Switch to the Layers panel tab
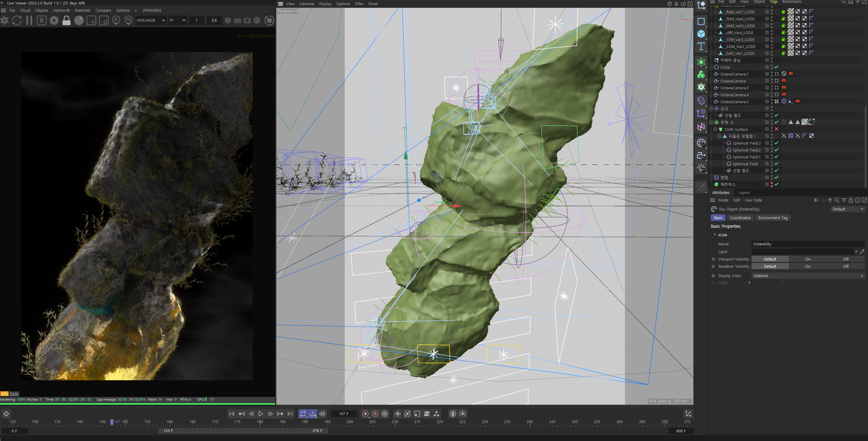This screenshot has width=868, height=441. click(744, 193)
